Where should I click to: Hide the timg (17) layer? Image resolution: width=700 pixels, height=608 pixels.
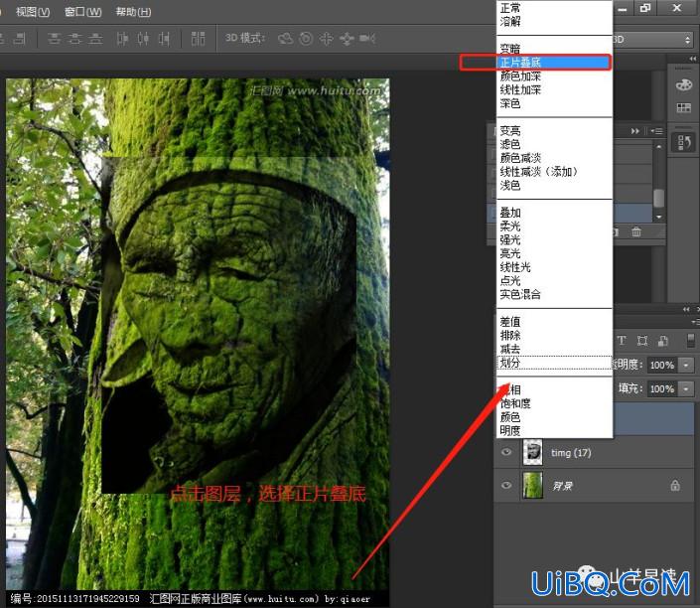pos(506,452)
